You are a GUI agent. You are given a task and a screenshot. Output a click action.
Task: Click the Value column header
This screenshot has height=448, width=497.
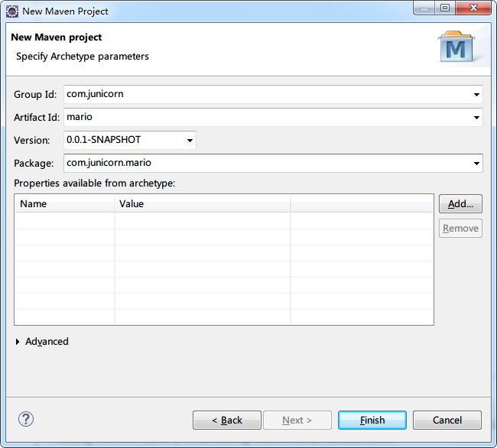[x=202, y=203]
